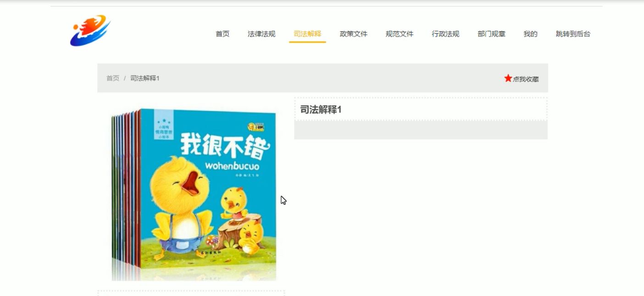Image resolution: width=644 pixels, height=296 pixels.
Task: Click the red favorite star icon
Action: 508,78
